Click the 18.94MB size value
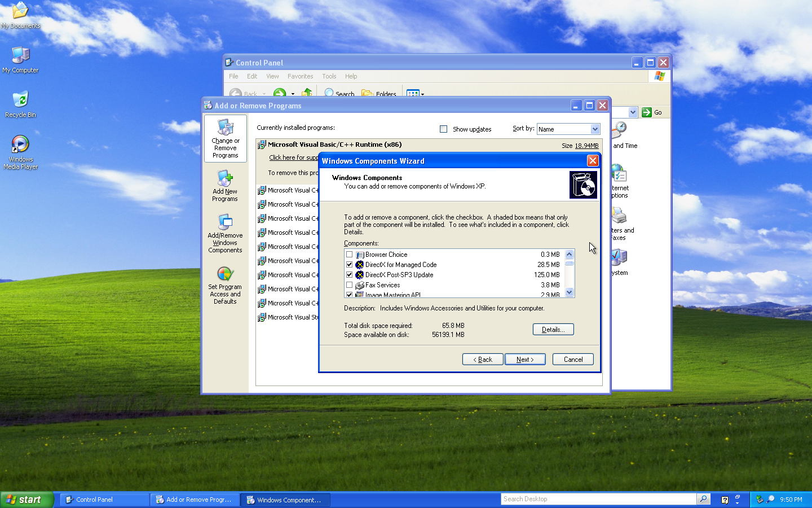812x508 pixels. [586, 146]
